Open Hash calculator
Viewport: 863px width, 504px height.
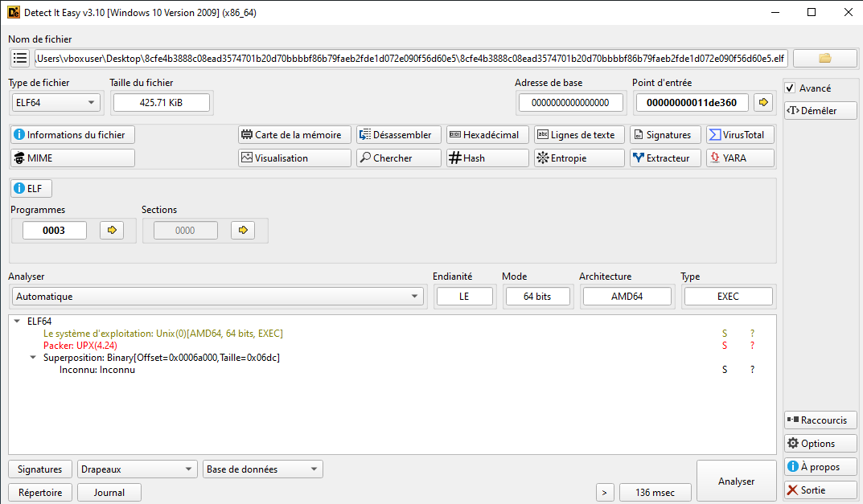point(487,158)
